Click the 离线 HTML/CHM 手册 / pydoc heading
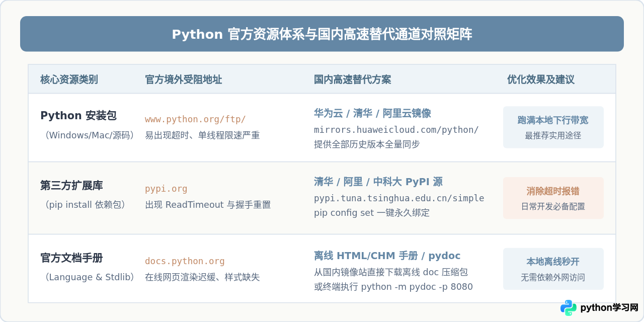 tap(387, 256)
